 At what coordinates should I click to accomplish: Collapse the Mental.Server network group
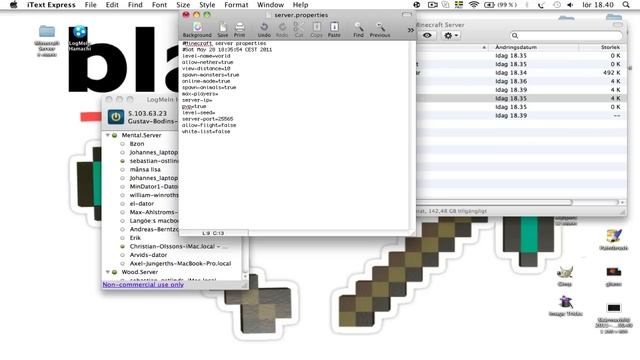coord(108,135)
